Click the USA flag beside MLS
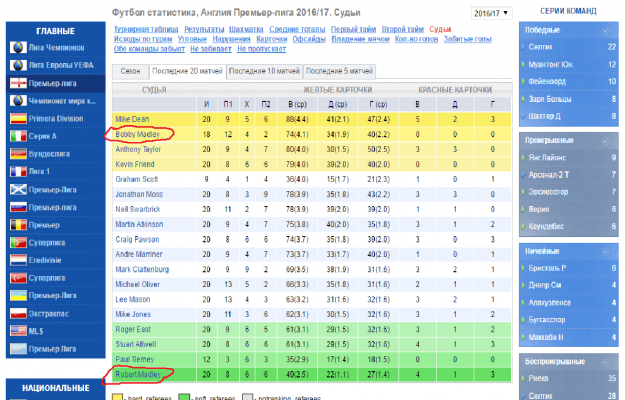 pos(18,331)
